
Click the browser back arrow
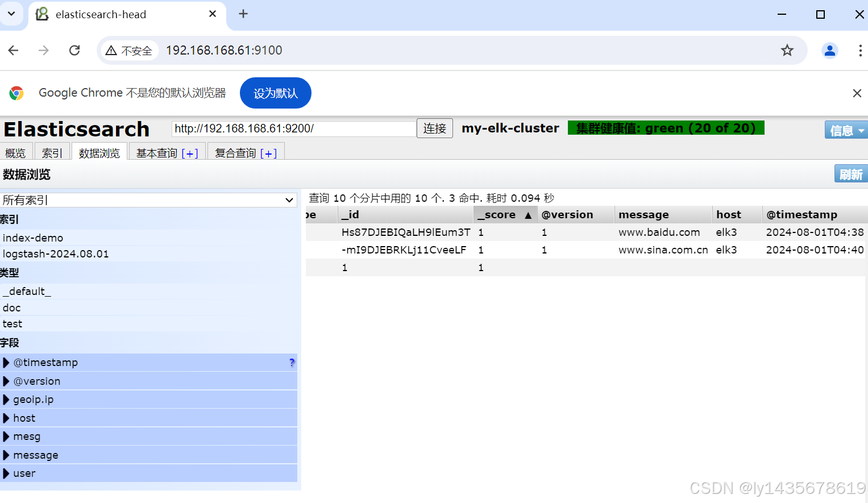point(14,51)
